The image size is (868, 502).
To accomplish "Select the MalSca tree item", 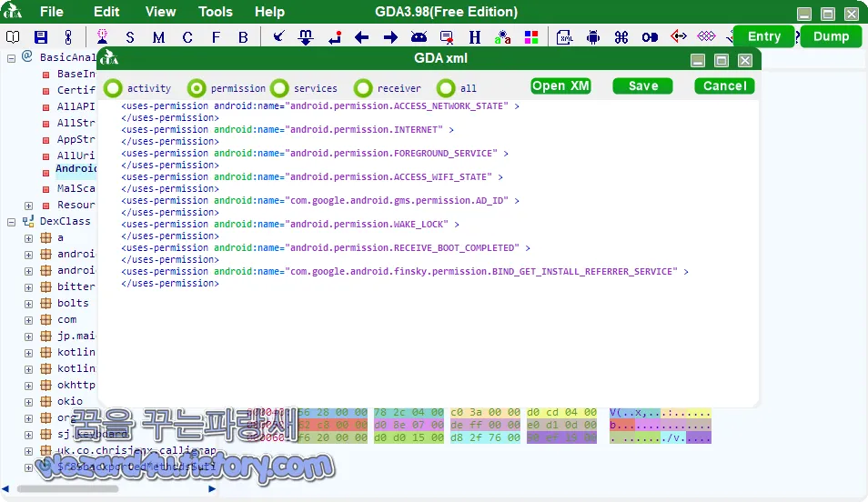I will click(x=76, y=189).
